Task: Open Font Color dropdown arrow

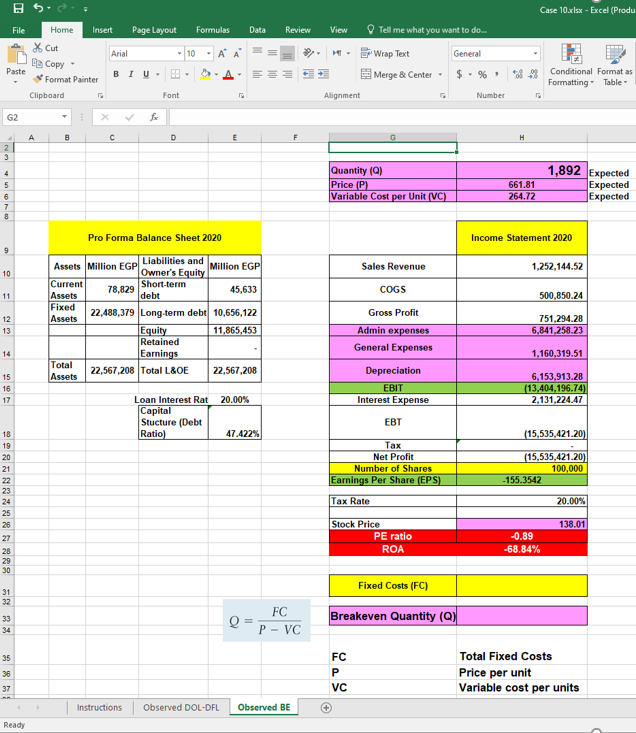Action: [x=239, y=74]
